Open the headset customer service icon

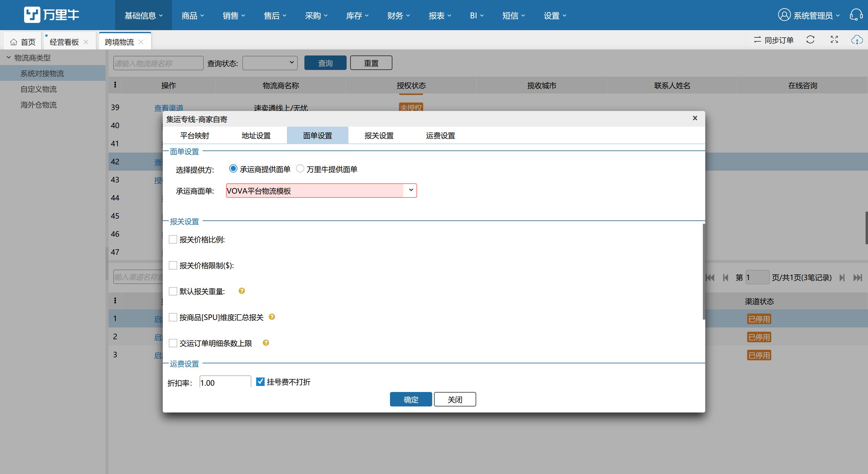click(x=856, y=15)
